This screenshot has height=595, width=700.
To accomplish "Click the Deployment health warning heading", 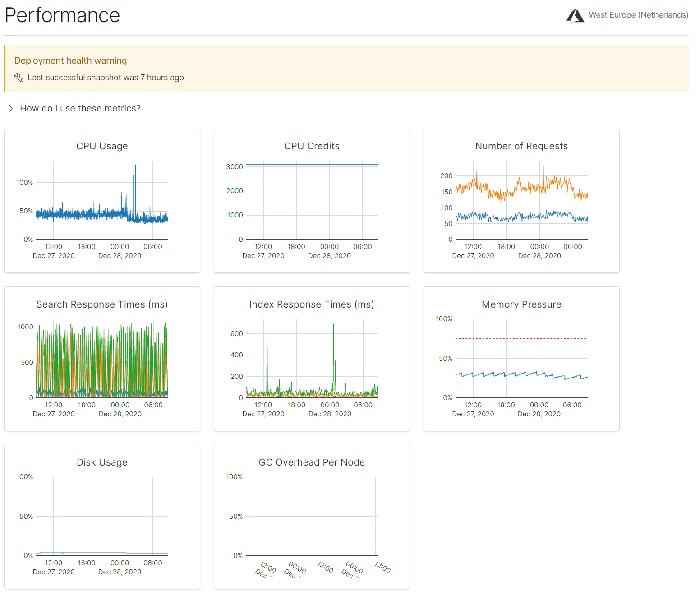I will [x=70, y=60].
